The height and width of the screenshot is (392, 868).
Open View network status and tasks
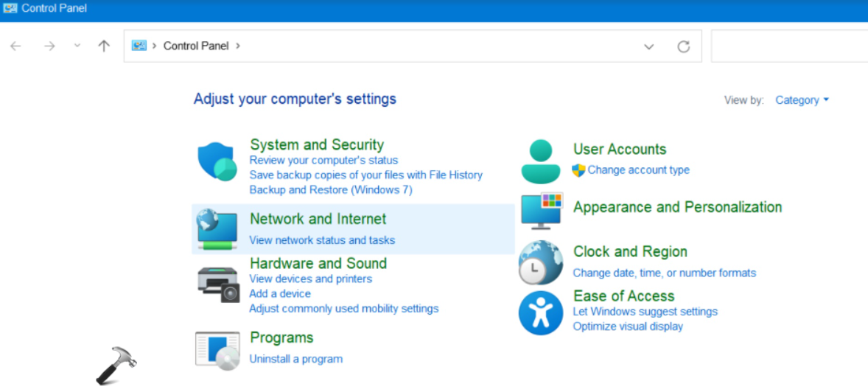[x=322, y=240]
